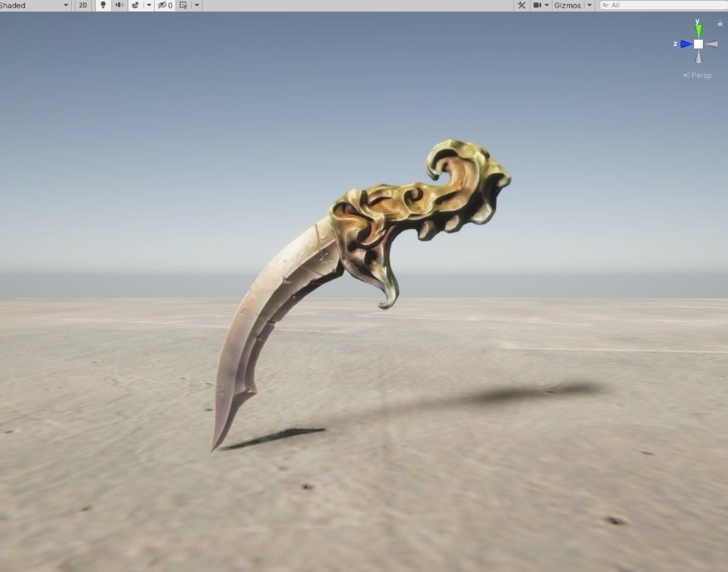728x572 pixels.
Task: Toggle hidden objects visibility counter
Action: (x=165, y=6)
